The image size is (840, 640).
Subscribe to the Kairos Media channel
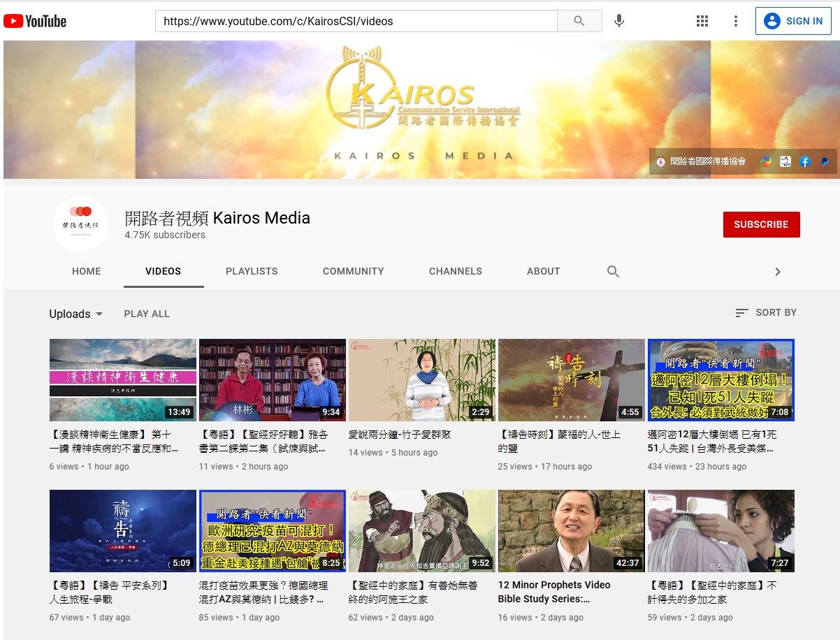click(761, 224)
